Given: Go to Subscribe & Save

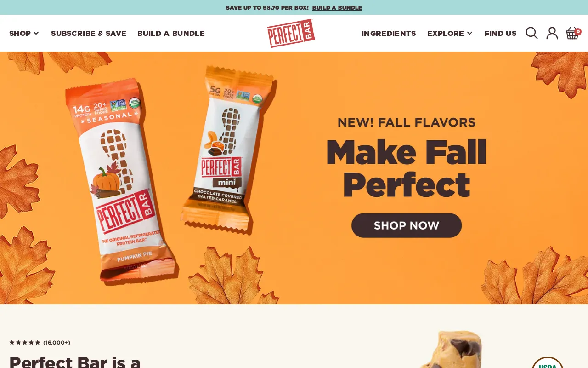Looking at the screenshot, I should (x=89, y=33).
